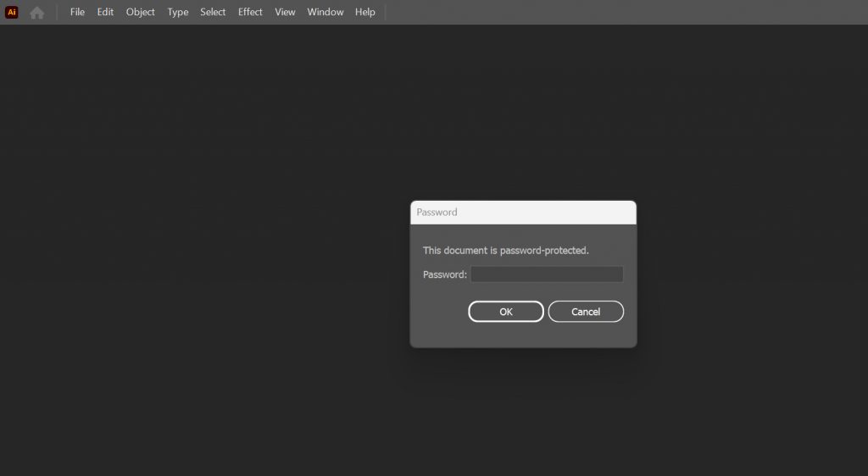The width and height of the screenshot is (868, 476).
Task: Click the divider between Home icon and File
Action: coord(58,12)
